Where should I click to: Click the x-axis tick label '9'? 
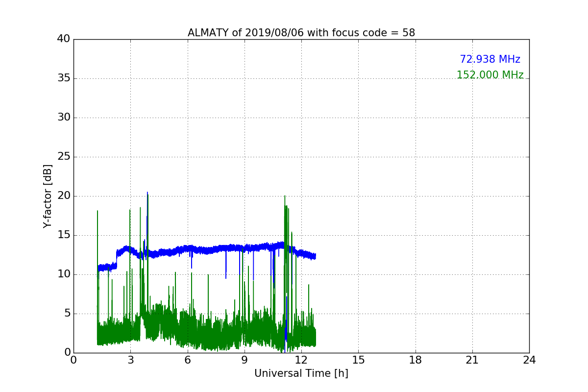(x=245, y=360)
